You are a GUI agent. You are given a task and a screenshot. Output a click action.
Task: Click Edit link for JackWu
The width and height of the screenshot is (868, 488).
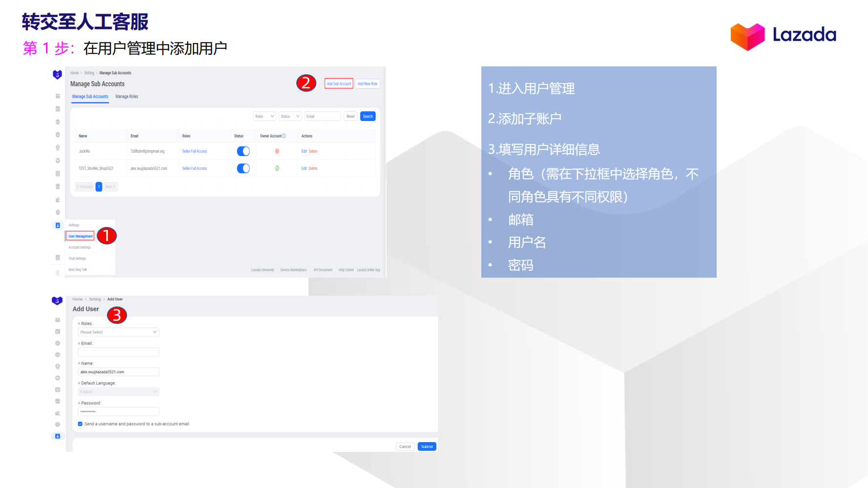point(304,151)
